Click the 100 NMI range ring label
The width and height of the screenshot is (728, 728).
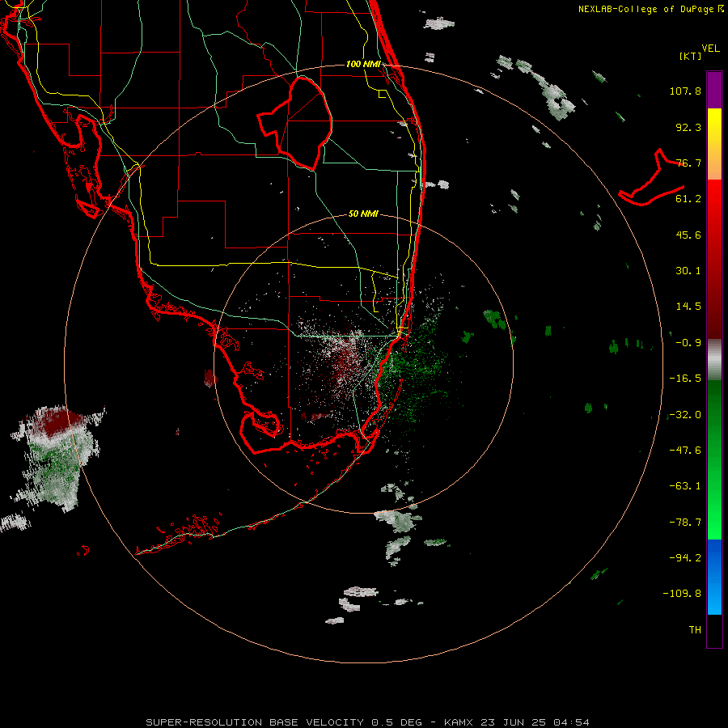[x=363, y=64]
